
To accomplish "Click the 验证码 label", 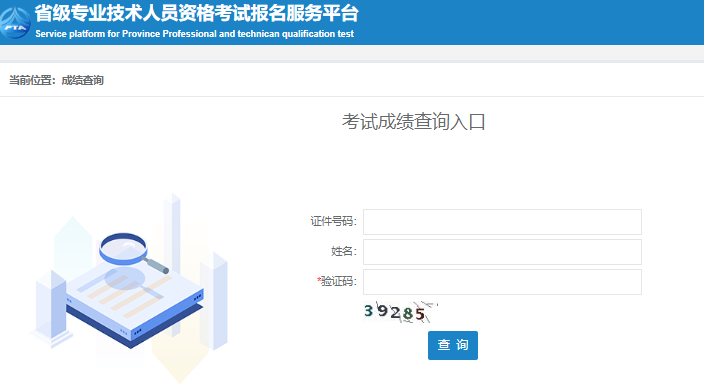I will [x=337, y=281].
